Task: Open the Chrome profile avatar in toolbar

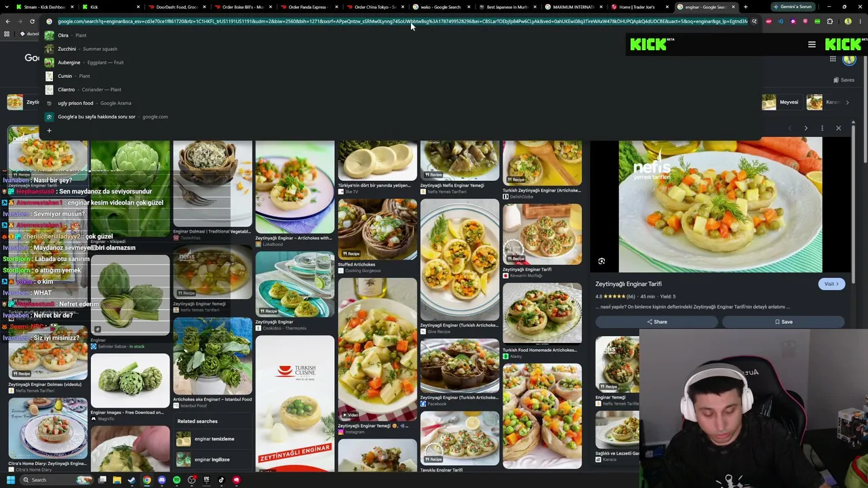Action: pyautogui.click(x=848, y=21)
